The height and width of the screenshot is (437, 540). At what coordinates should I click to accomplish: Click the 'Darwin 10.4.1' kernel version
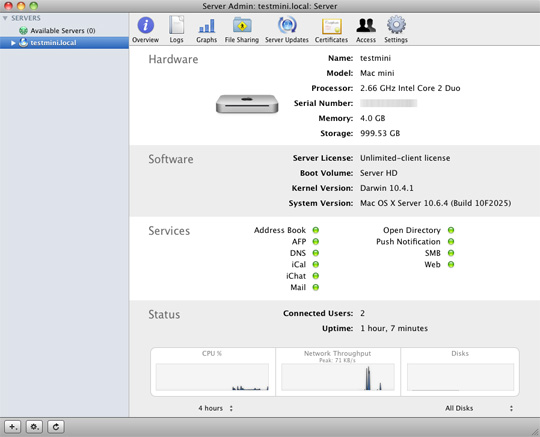[386, 188]
